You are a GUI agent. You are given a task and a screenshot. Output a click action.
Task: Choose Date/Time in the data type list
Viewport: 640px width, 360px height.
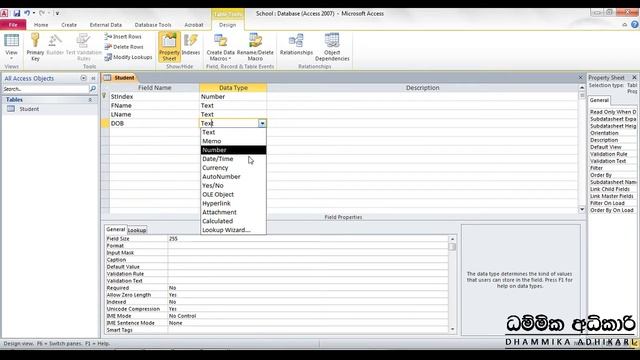(x=233, y=159)
